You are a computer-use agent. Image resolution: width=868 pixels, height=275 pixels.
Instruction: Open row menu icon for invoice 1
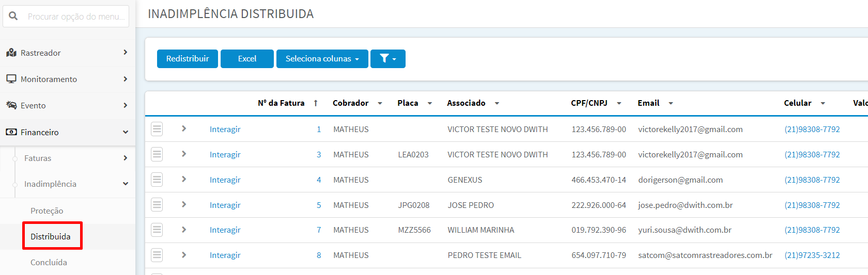(x=157, y=129)
